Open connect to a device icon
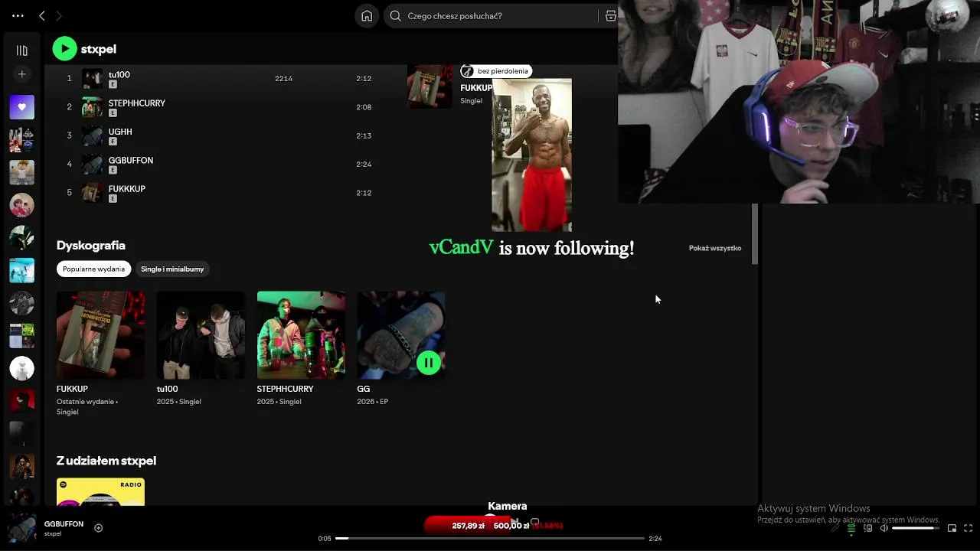980x551 pixels. pyautogui.click(x=867, y=528)
